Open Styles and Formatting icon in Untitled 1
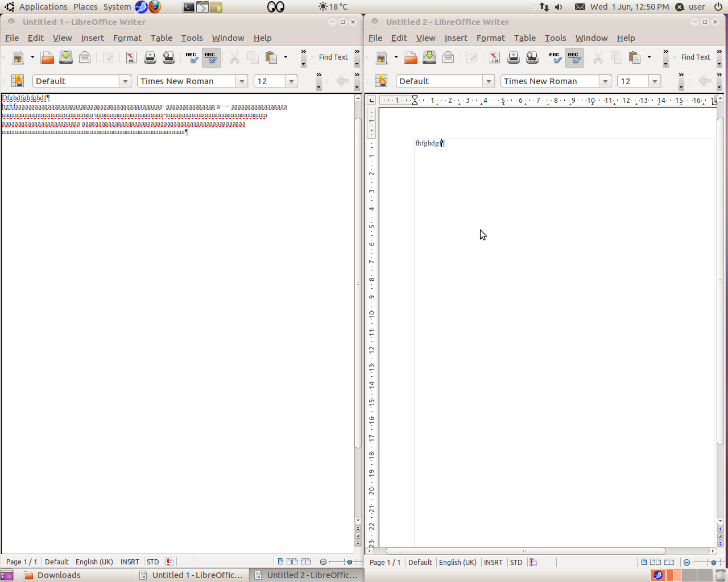The height and width of the screenshot is (582, 728). pos(18,81)
